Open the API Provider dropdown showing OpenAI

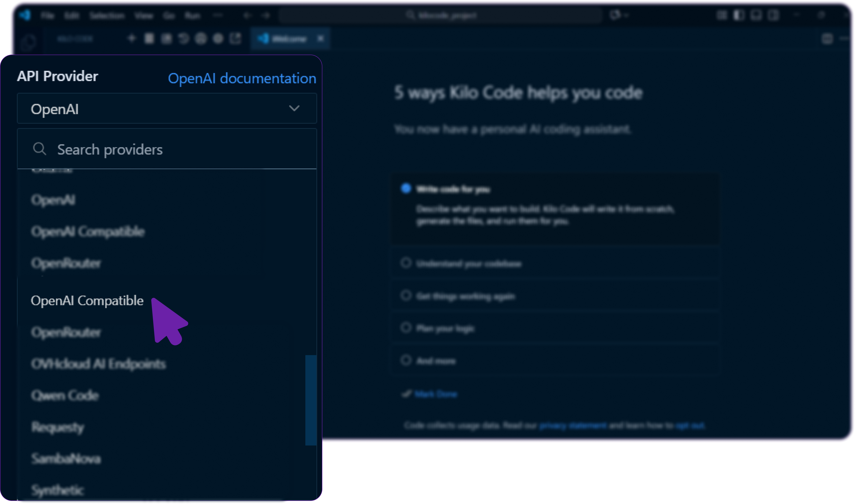tap(167, 108)
